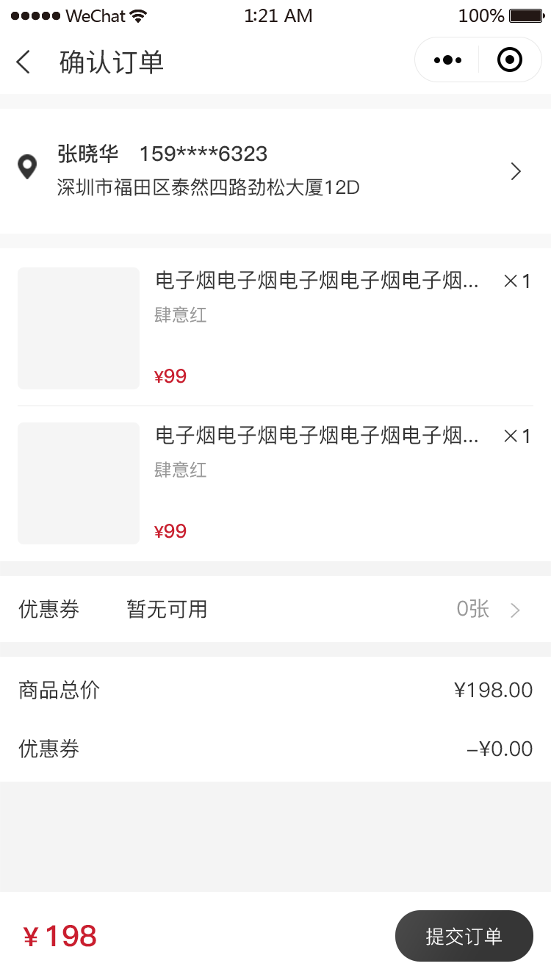Tap the 商品总价 ¥198.00 row

275,690
